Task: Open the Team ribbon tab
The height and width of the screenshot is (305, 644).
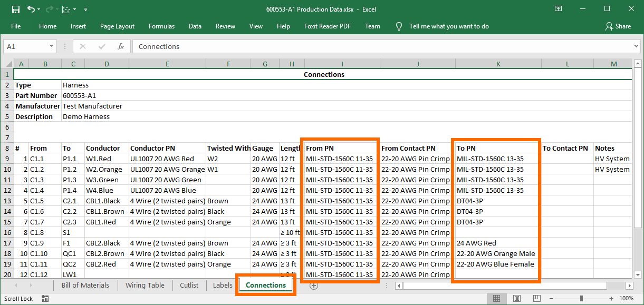Action: (372, 26)
